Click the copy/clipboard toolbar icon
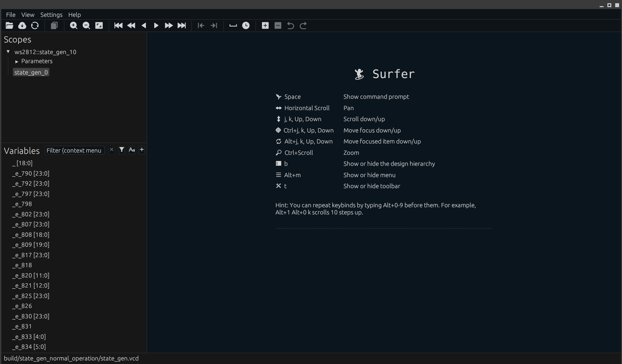The width and height of the screenshot is (622, 364). click(54, 26)
